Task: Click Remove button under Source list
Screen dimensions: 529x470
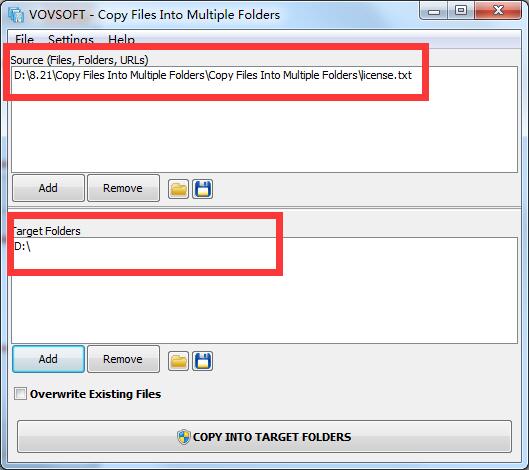Action: (x=123, y=188)
